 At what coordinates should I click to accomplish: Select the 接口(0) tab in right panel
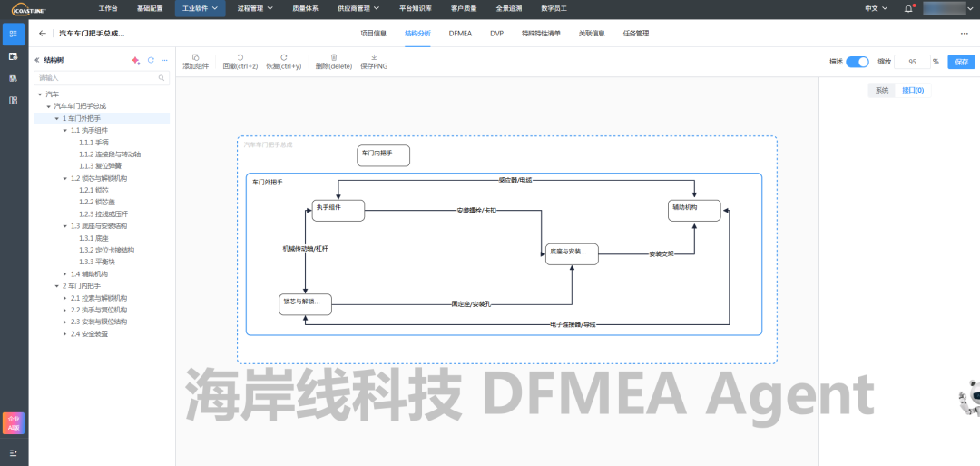(913, 91)
